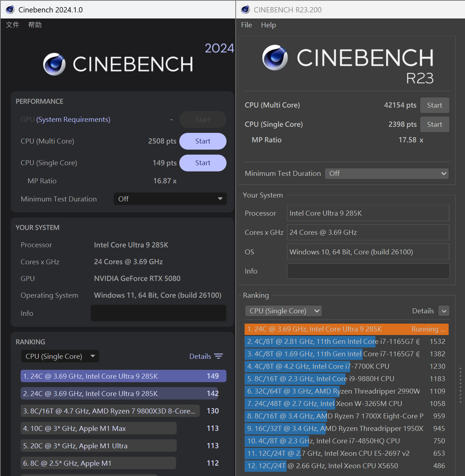Start the CPU (Multi Core) test in R23
Viewport: 465px width, 476px height.
coord(434,105)
